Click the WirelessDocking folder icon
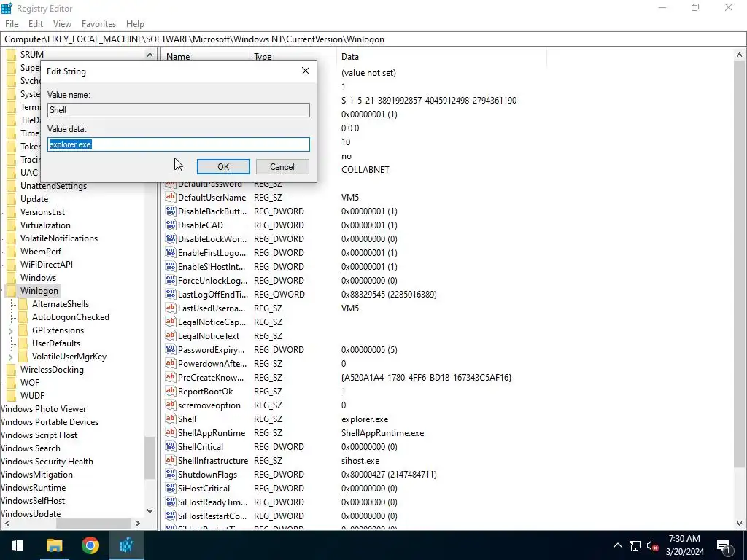The height and width of the screenshot is (560, 747). pyautogui.click(x=12, y=370)
